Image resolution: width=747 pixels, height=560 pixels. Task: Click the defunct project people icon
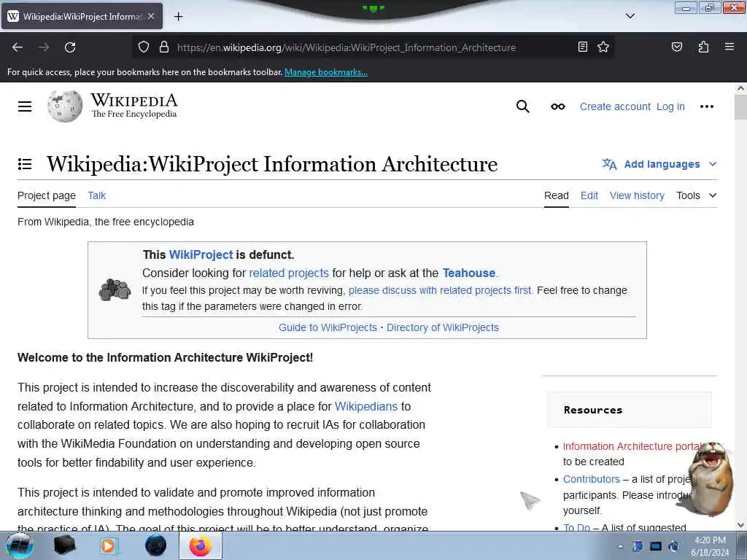point(115,290)
